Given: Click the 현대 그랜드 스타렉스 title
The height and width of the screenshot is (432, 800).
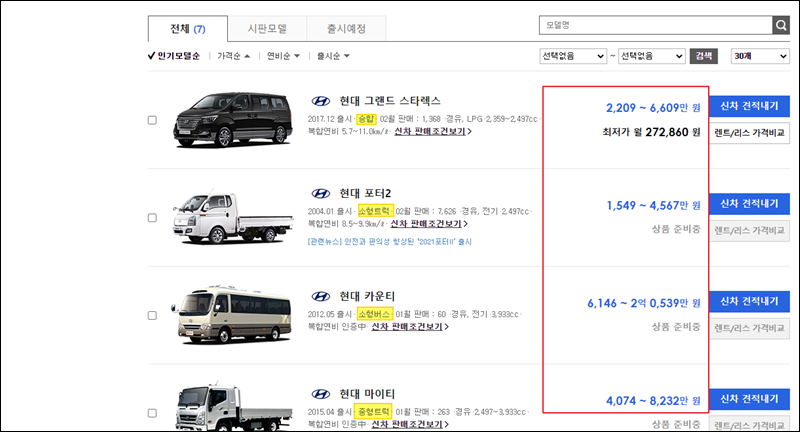Looking at the screenshot, I should [x=390, y=101].
